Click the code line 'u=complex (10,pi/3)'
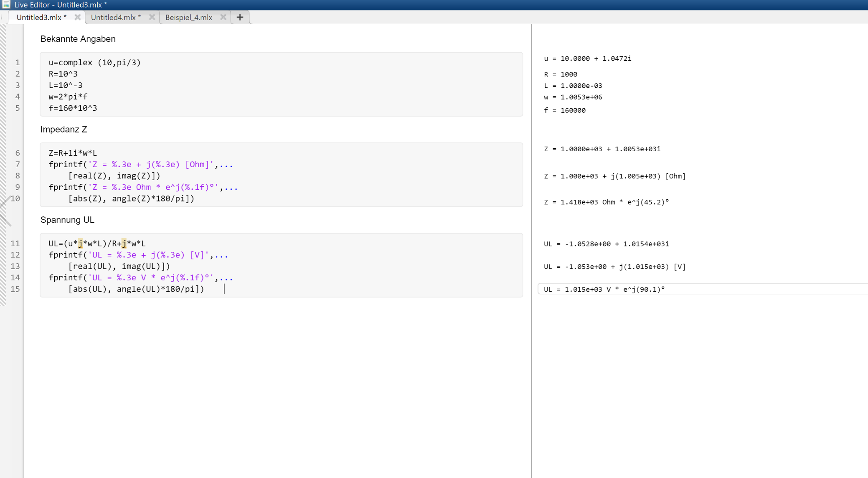Image resolution: width=868 pixels, height=478 pixels. pos(94,63)
